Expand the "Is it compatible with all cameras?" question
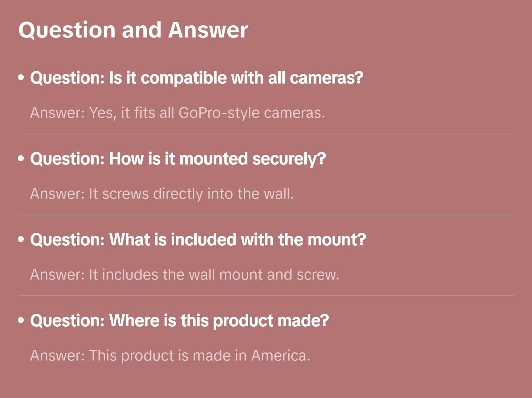Viewport: 532px width, 398px height. pos(197,78)
